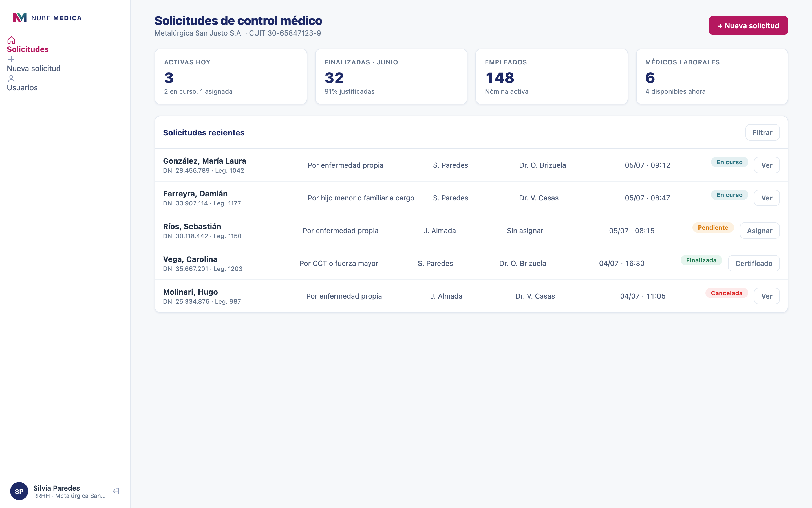Click the + Nueva solicitud button
This screenshot has height=508, width=812.
tap(748, 25)
